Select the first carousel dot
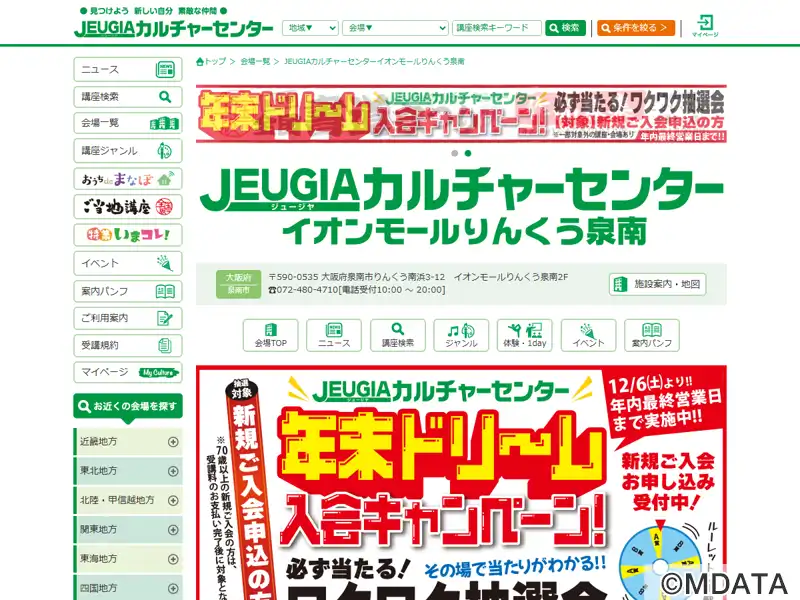The height and width of the screenshot is (600, 800). (455, 153)
